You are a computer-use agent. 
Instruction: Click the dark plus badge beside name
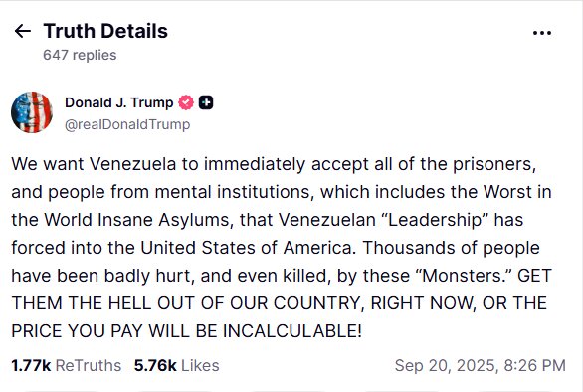pos(206,102)
